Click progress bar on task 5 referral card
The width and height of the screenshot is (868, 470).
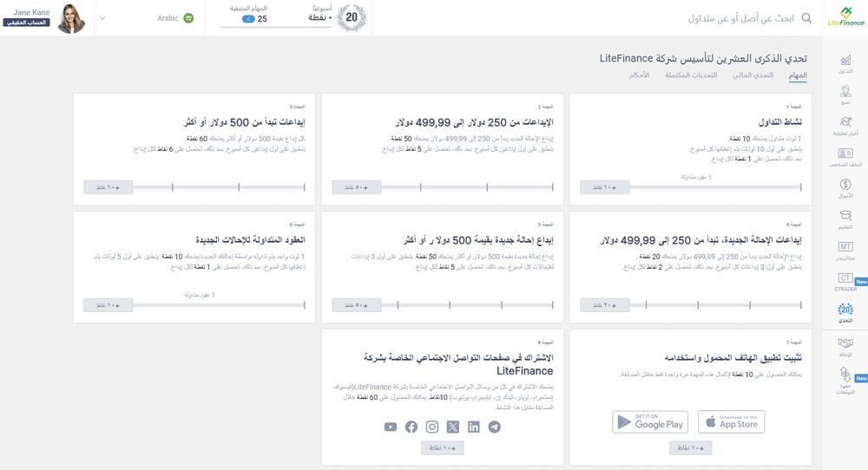tap(467, 305)
